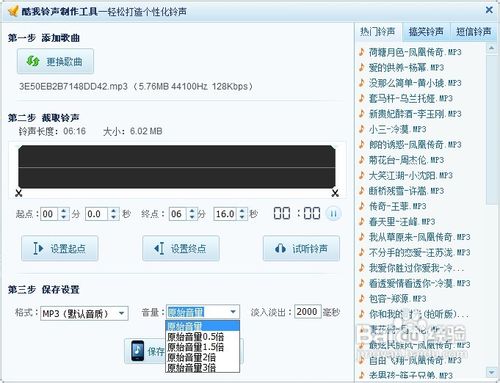
Task: Collapse the 音量 volume dropdown arrow
Action: click(x=233, y=312)
